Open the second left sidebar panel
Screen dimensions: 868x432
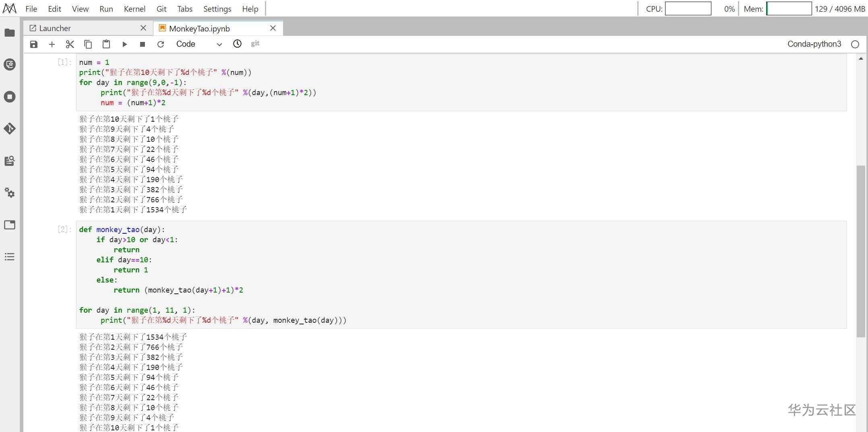(10, 64)
